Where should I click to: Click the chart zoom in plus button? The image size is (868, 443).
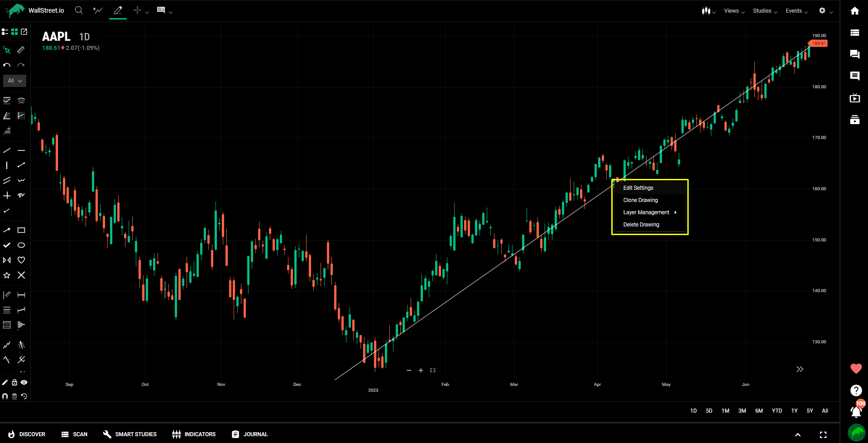coord(421,371)
